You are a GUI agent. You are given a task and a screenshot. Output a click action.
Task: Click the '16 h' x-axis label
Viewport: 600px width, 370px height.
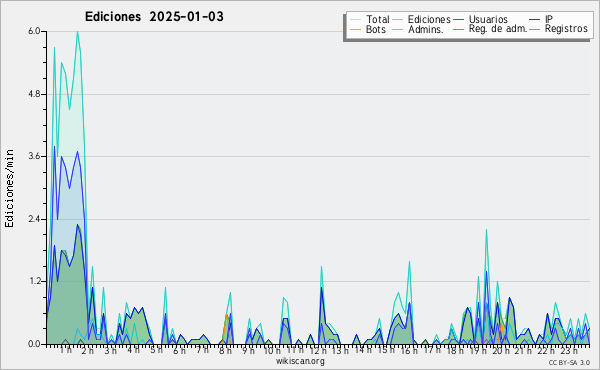coord(408,350)
